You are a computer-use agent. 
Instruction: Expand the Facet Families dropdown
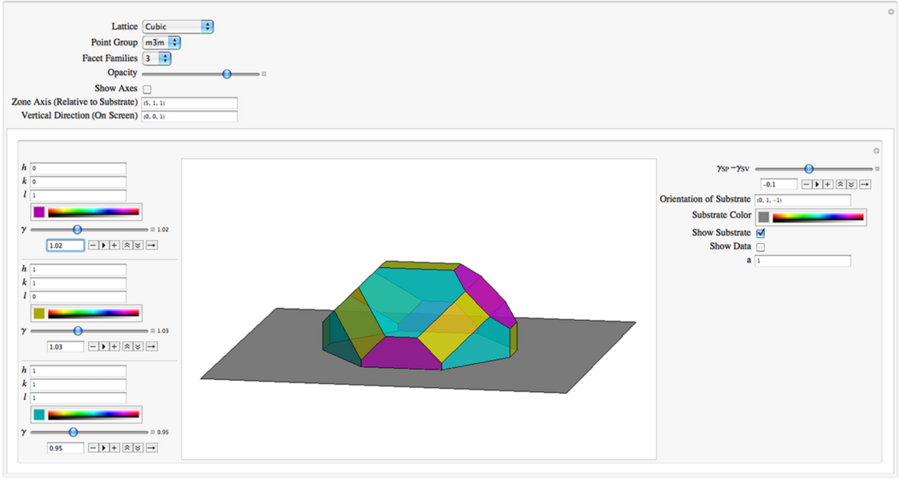click(157, 58)
